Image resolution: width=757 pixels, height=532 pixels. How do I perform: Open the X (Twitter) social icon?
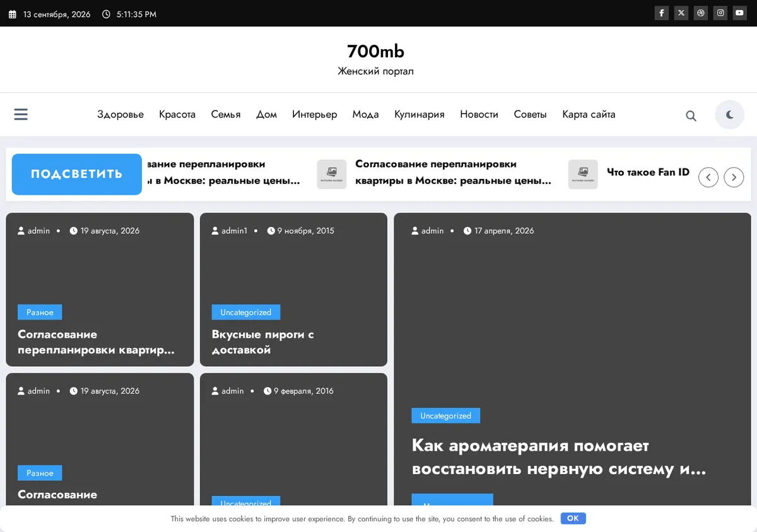tap(681, 13)
